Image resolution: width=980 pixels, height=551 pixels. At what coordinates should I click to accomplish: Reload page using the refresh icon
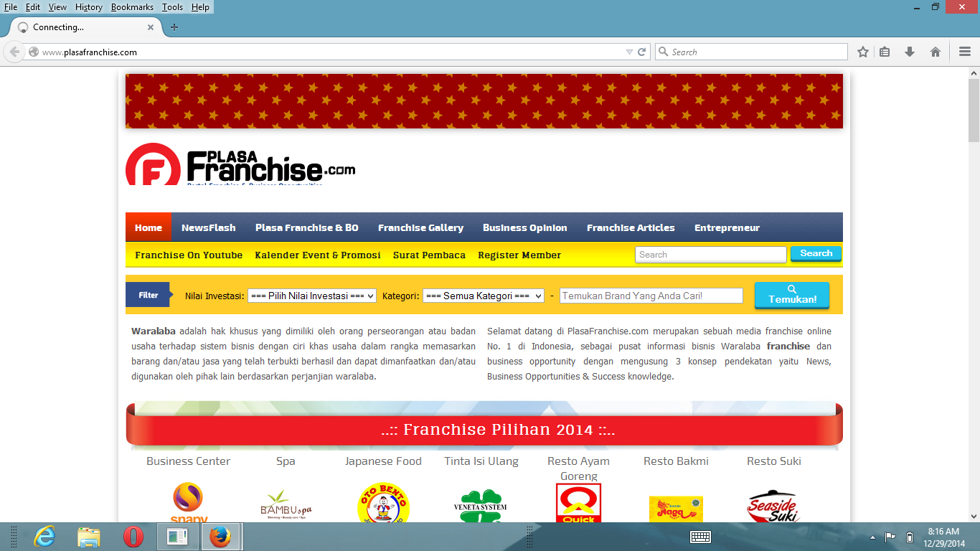(x=642, y=52)
